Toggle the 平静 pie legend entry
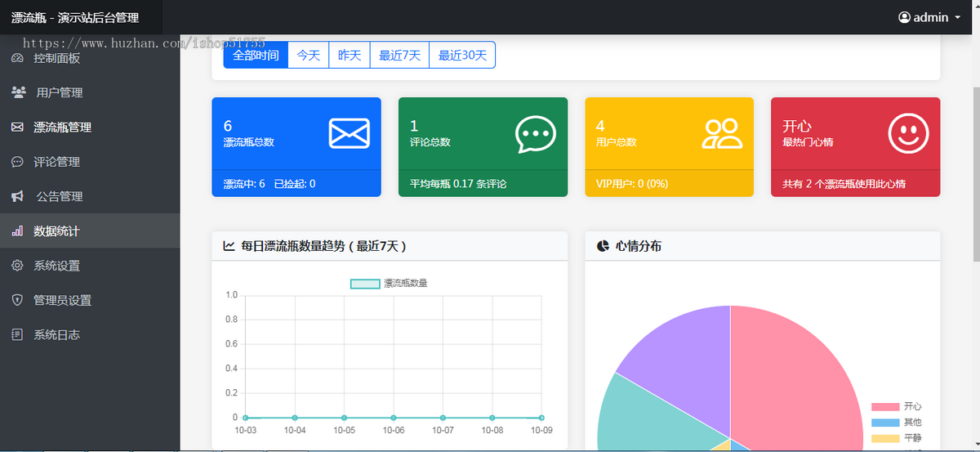The width and height of the screenshot is (980, 452). (x=897, y=438)
